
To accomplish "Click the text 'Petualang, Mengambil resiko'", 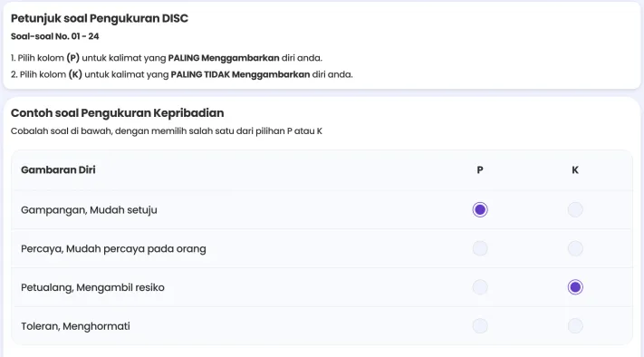I will pos(92,287).
